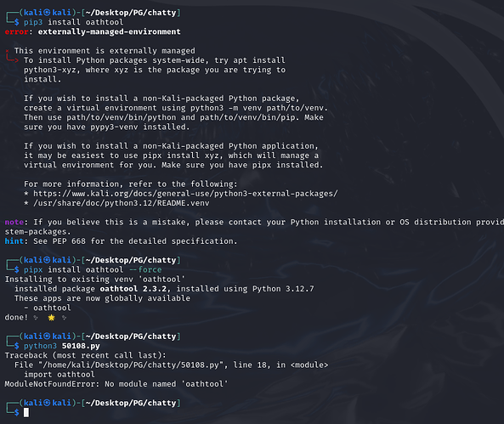Image resolution: width=504 pixels, height=424 pixels.
Task: Click the blue 'hint' label
Action: coord(14,241)
